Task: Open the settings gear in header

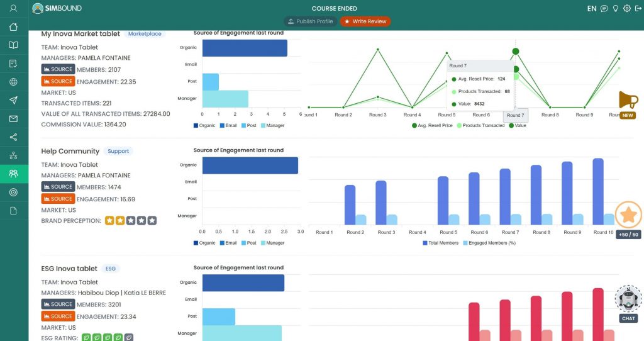Action: click(x=626, y=8)
